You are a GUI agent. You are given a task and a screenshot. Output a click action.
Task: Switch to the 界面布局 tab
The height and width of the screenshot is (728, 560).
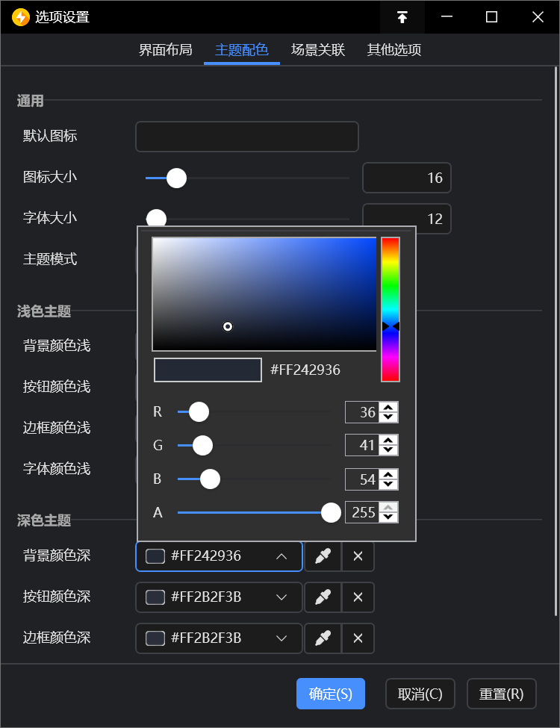click(x=166, y=50)
